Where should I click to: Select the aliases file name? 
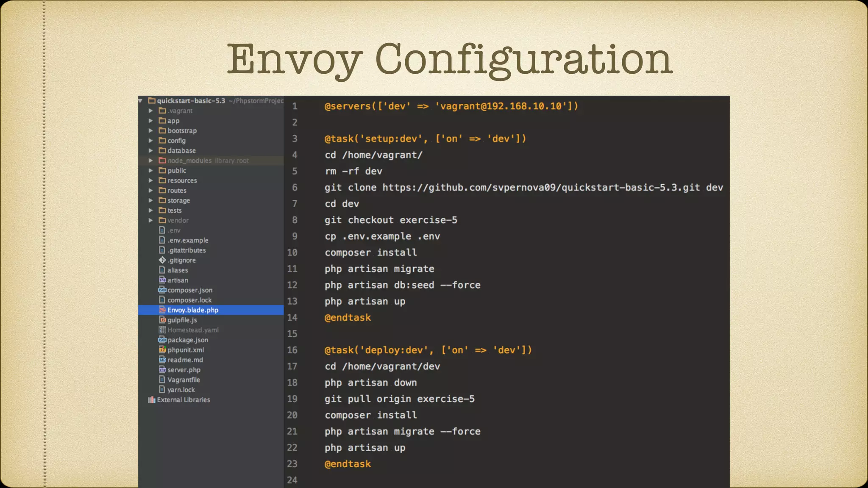click(x=178, y=270)
